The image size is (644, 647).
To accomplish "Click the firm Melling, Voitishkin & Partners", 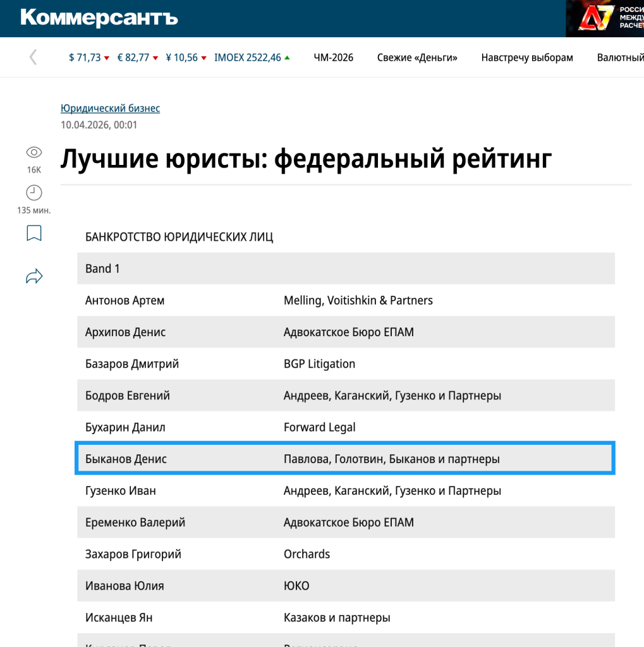I will point(358,300).
